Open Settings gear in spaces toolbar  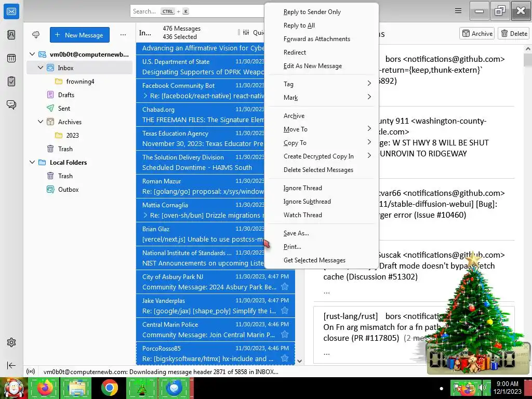pyautogui.click(x=11, y=342)
